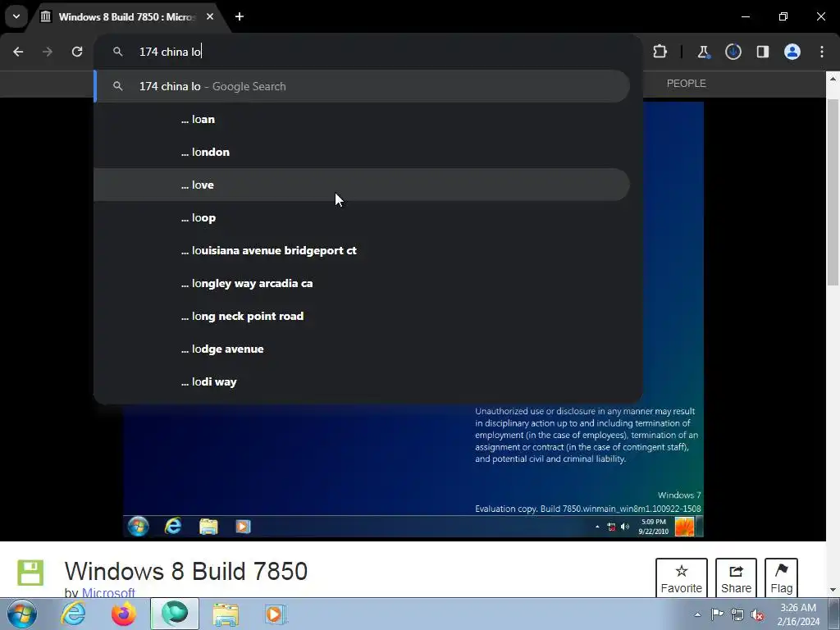Close the Windows 8 Build 7850 tab
This screenshot has width=840, height=630.
[x=210, y=16]
